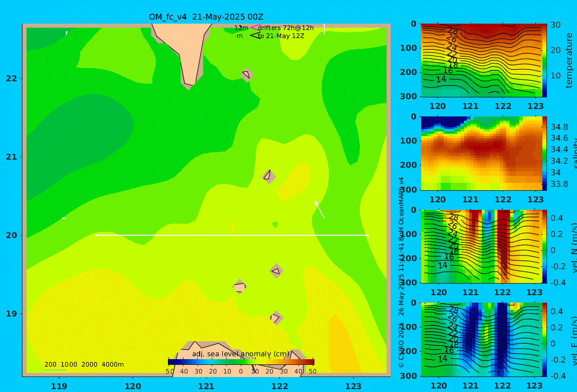Viewport: 577px width, 392px height.
Task: Click the vertical "temperature" axis label
Action: pos(569,61)
